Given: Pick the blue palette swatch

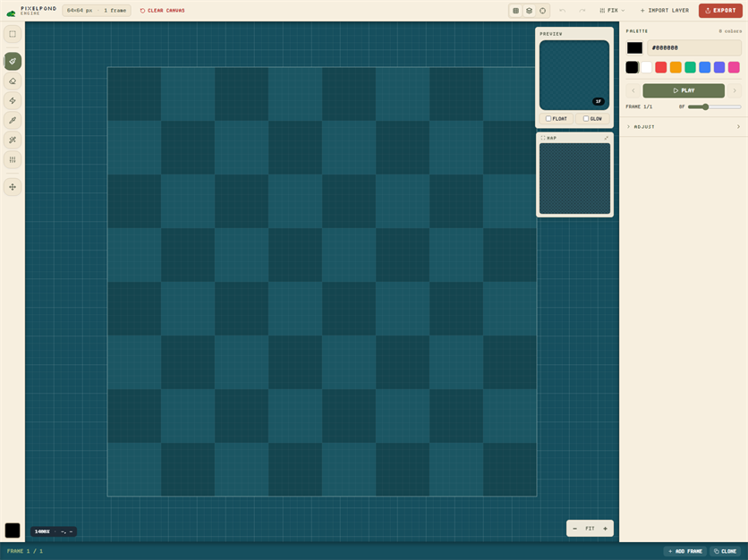Looking at the screenshot, I should coord(704,67).
